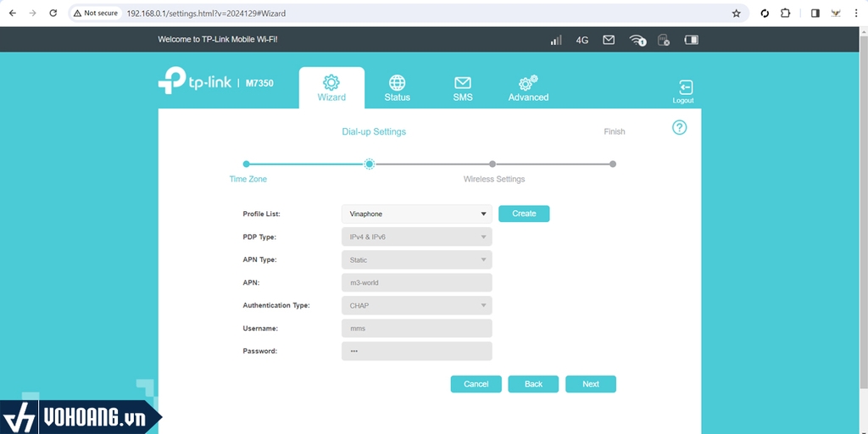Open the APN Type dropdown
The image size is (868, 434).
pyautogui.click(x=416, y=260)
